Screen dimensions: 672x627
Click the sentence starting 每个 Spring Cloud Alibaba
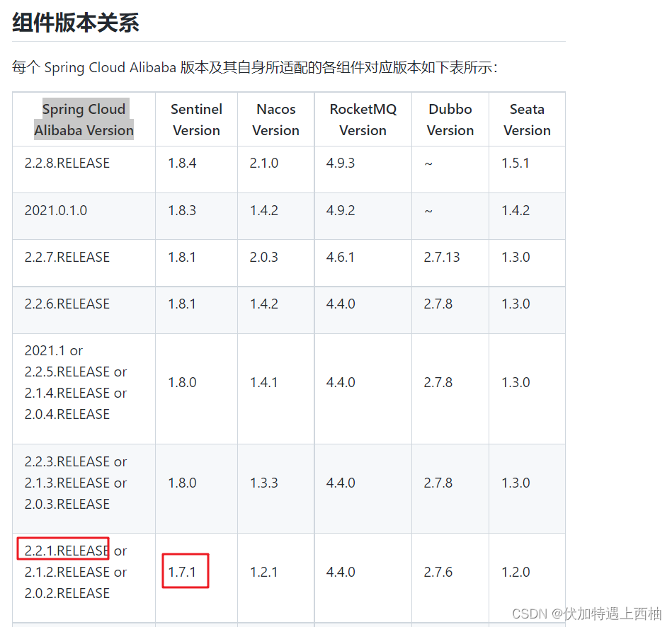(x=255, y=67)
